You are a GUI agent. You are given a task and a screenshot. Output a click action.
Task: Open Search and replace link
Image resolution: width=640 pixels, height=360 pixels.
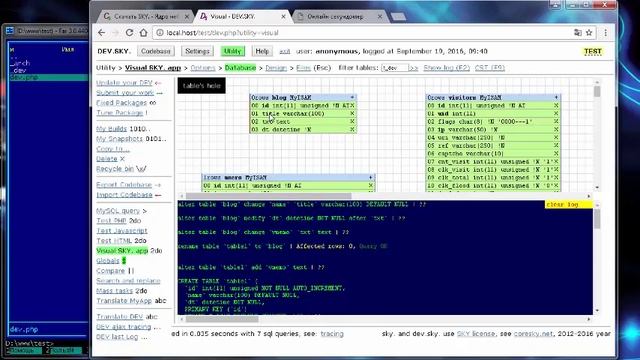(128, 281)
